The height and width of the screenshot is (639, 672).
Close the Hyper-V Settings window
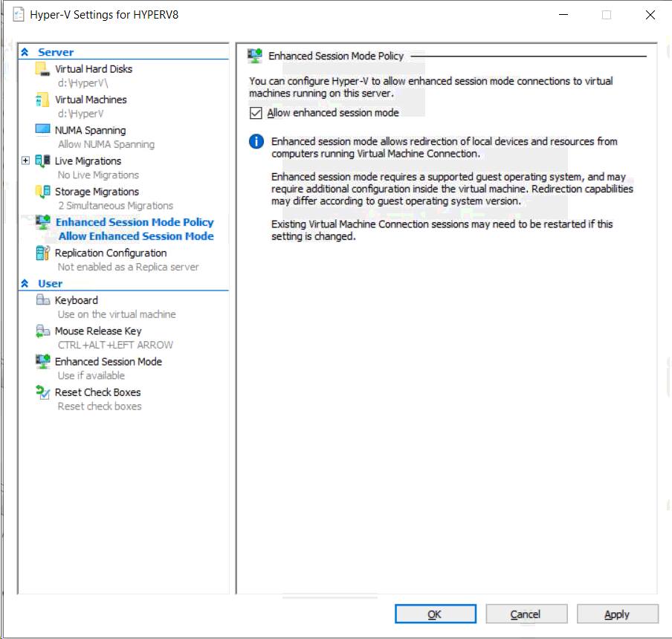[x=650, y=15]
